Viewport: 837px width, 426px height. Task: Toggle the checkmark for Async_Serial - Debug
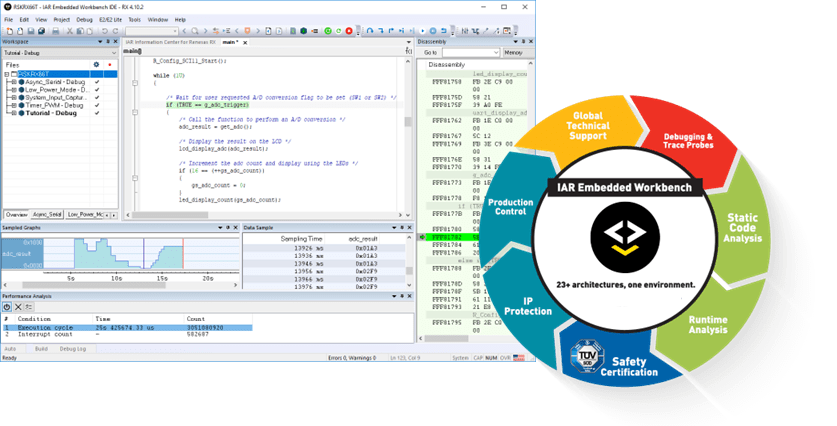pos(97,82)
